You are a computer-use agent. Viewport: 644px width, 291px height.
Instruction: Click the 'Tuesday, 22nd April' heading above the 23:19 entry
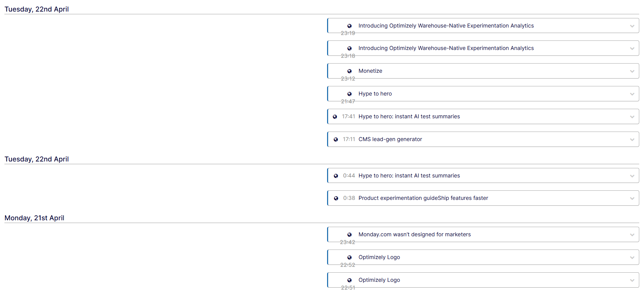coord(37,10)
